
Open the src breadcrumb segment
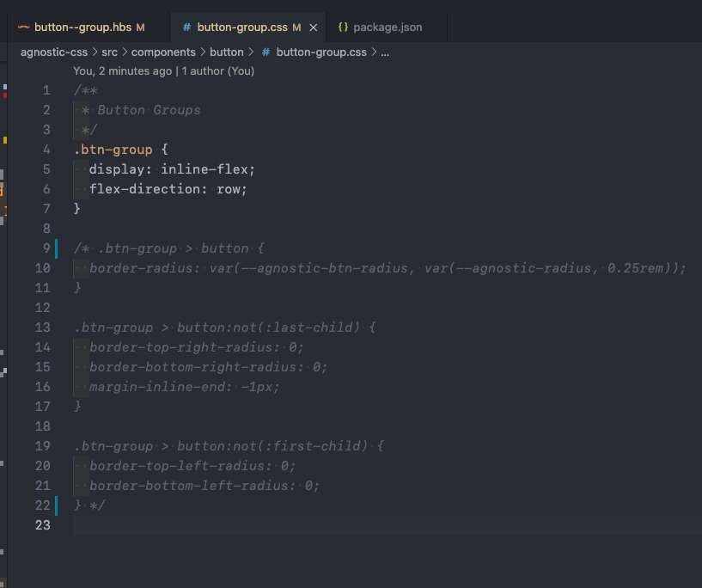(109, 52)
